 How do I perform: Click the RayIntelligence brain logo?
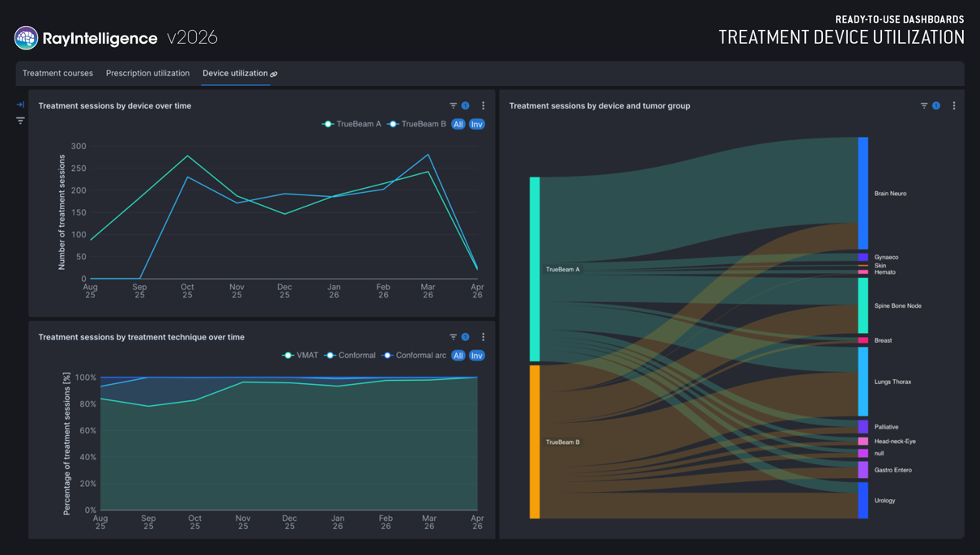point(26,37)
